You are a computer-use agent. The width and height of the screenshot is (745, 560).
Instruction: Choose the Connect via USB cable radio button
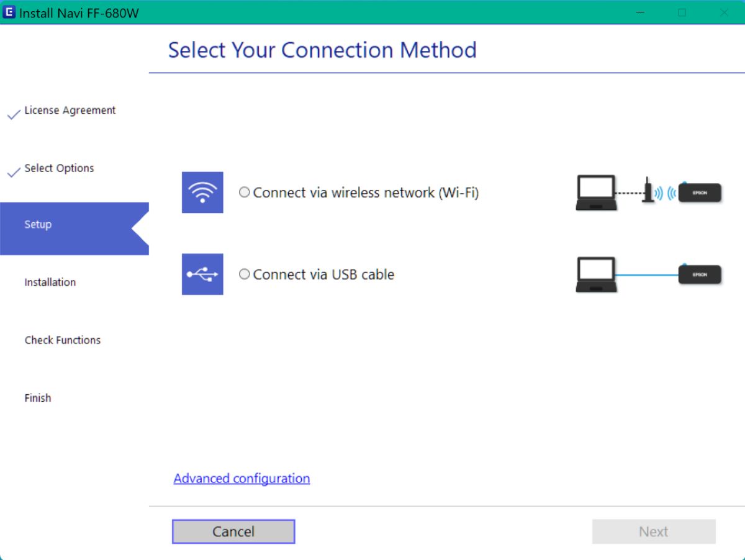coord(245,274)
